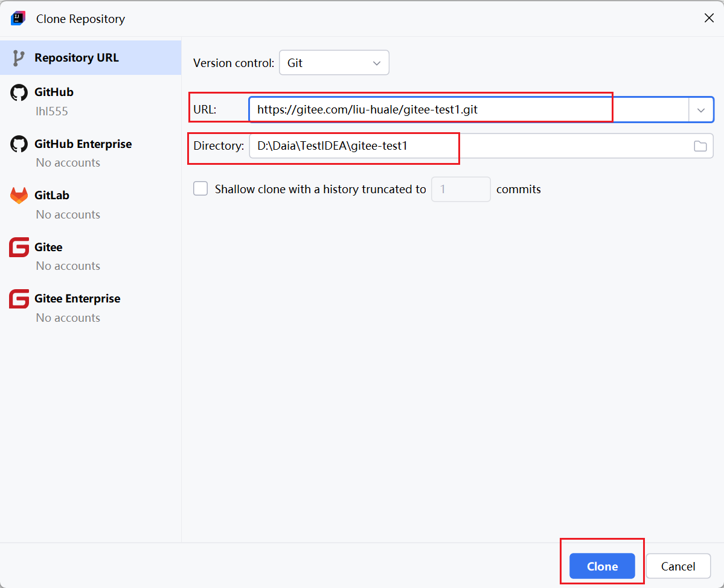Click the IntelliJ IDEA logo in title bar

point(18,19)
